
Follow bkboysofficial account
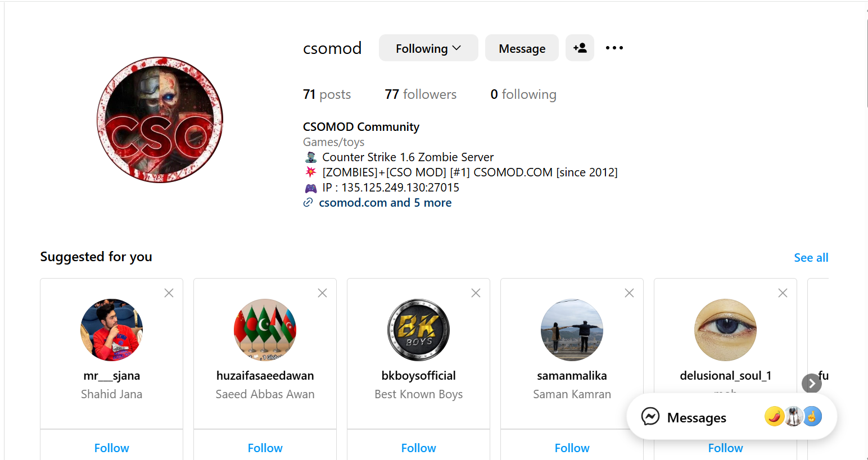click(x=418, y=448)
